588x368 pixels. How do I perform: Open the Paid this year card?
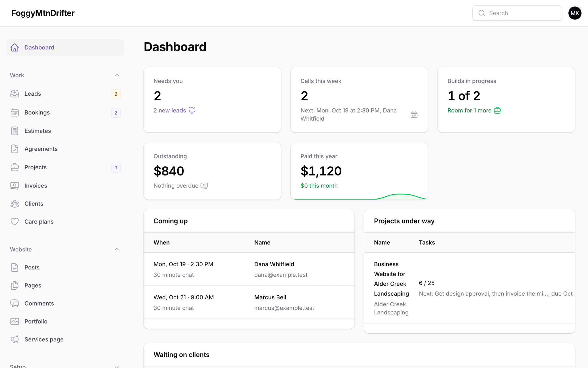point(359,171)
